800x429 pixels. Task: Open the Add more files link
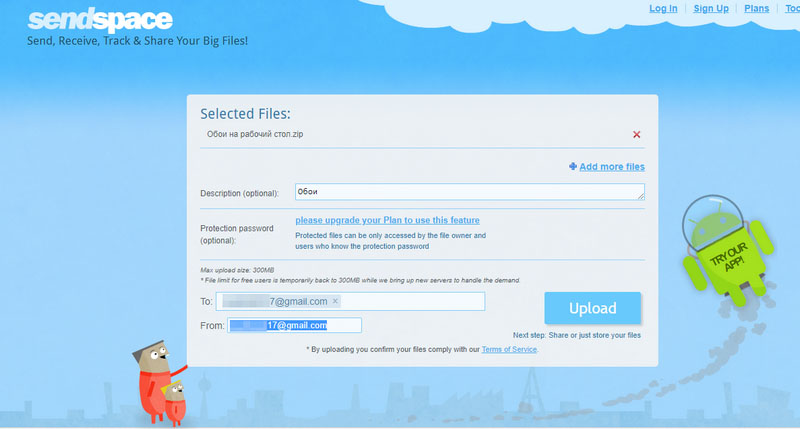[612, 167]
